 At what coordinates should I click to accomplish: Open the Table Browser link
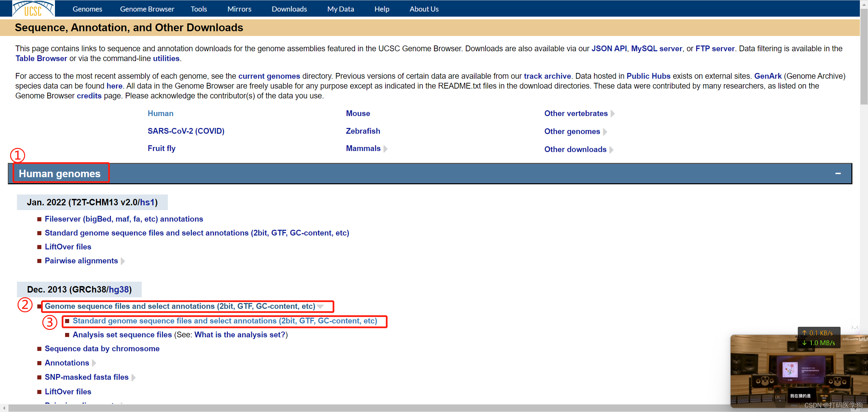pyautogui.click(x=41, y=58)
